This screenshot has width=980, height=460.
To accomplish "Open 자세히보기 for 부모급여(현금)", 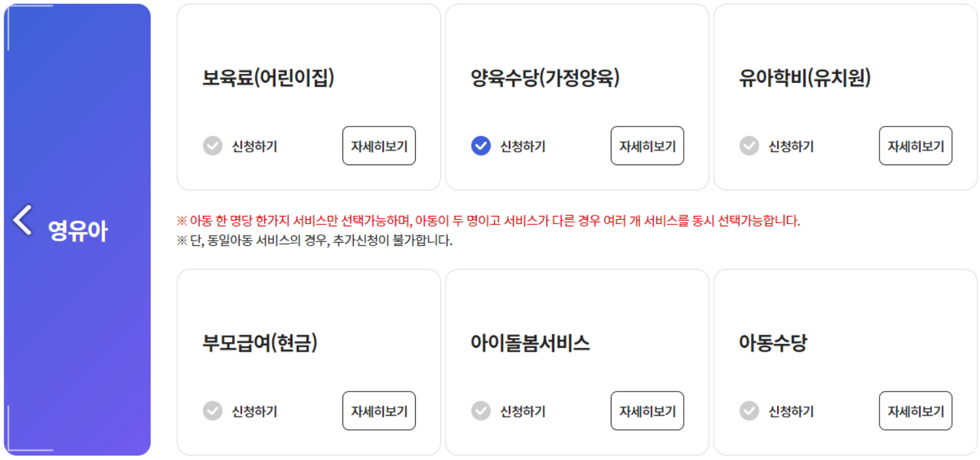I will (x=378, y=410).
